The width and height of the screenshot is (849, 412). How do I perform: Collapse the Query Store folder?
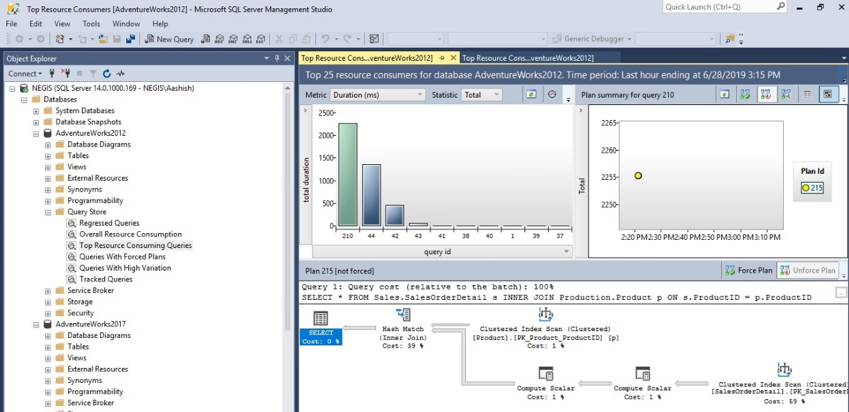48,212
